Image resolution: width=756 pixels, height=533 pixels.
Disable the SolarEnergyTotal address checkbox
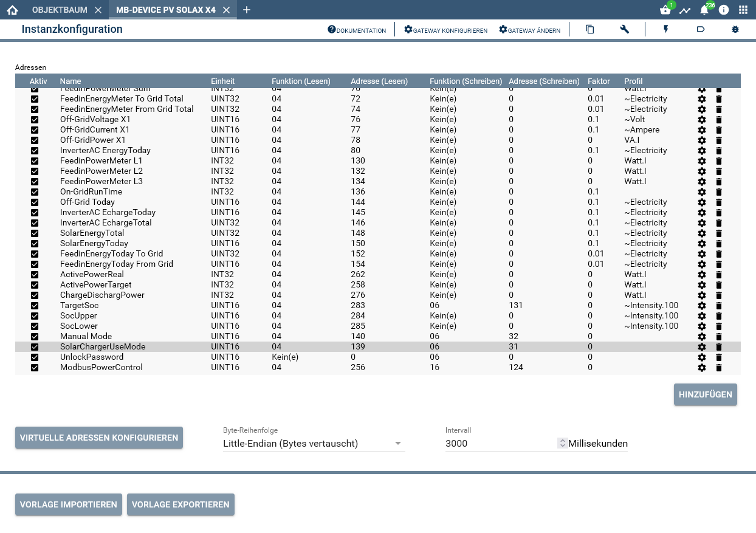[x=35, y=233]
